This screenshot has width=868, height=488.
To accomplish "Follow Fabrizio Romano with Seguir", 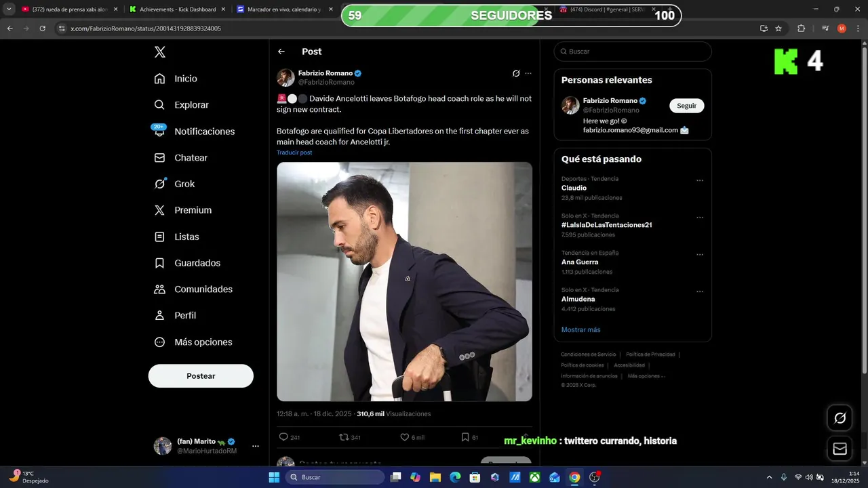I will tap(686, 106).
